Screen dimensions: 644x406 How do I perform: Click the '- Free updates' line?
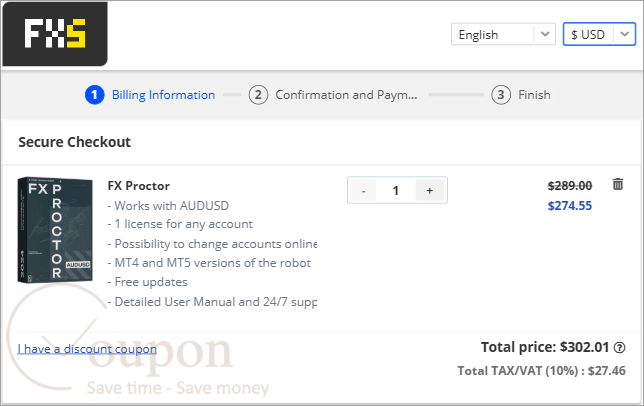147,282
